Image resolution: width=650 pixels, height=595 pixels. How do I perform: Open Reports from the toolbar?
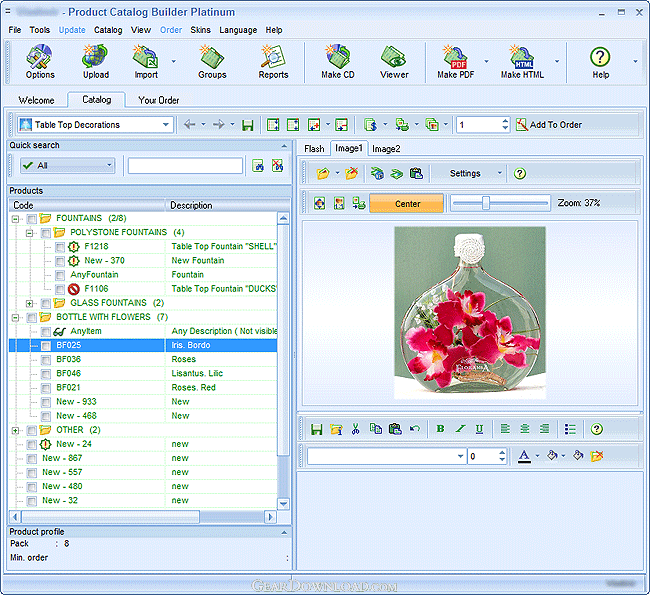pos(273,62)
